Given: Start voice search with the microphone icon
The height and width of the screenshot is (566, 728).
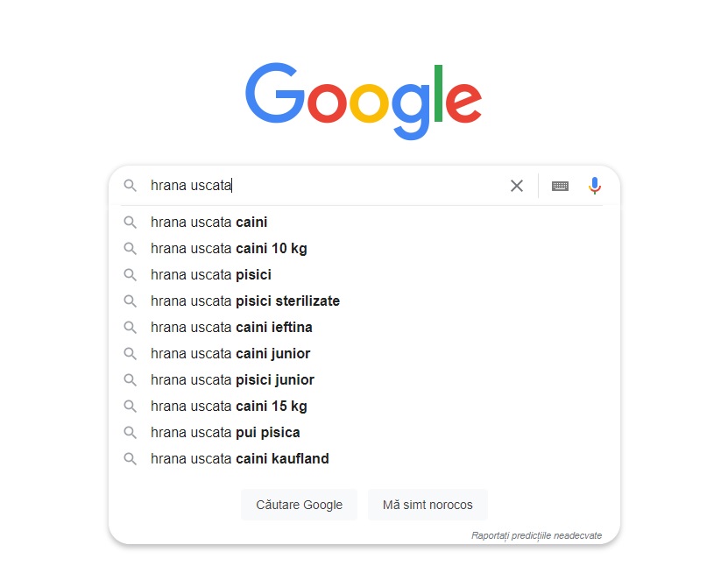Looking at the screenshot, I should click(x=595, y=186).
